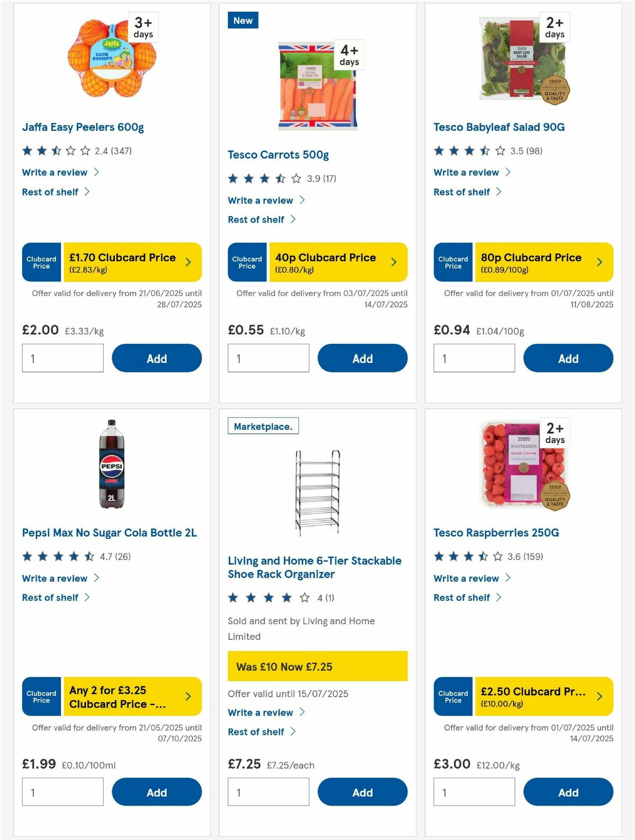Click the star rating on the shoe rack organizer
635x840 pixels.
[x=267, y=598]
